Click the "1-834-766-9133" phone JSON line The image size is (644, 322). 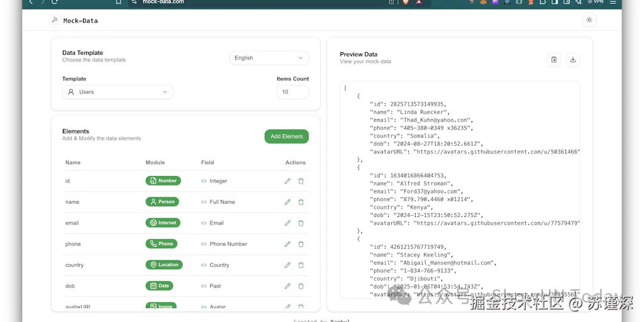pos(413,271)
